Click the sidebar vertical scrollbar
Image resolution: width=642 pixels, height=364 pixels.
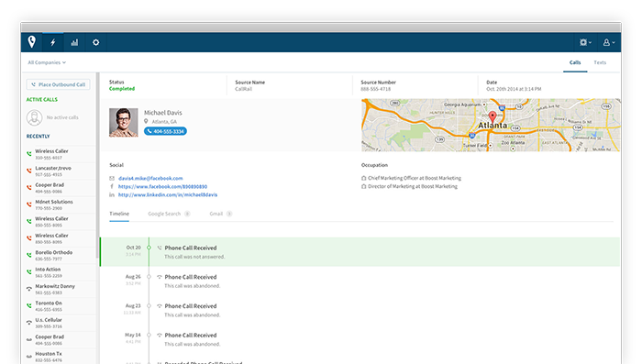pyautogui.click(x=97, y=164)
